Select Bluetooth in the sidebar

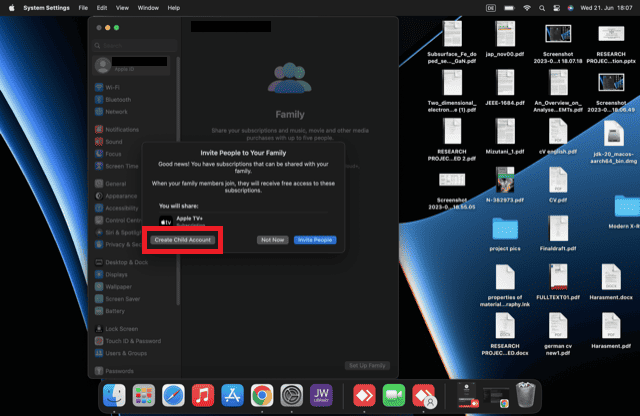pyautogui.click(x=118, y=99)
